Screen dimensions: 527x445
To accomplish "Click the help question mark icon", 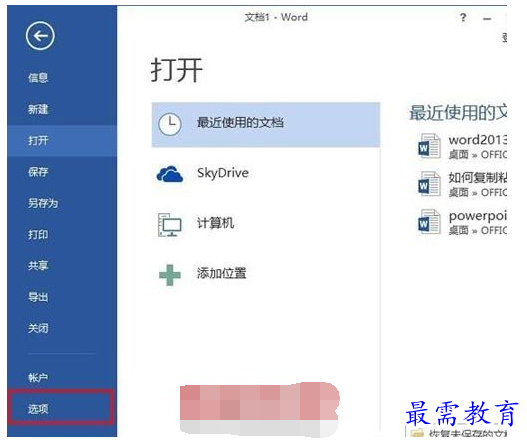I will coord(463,17).
